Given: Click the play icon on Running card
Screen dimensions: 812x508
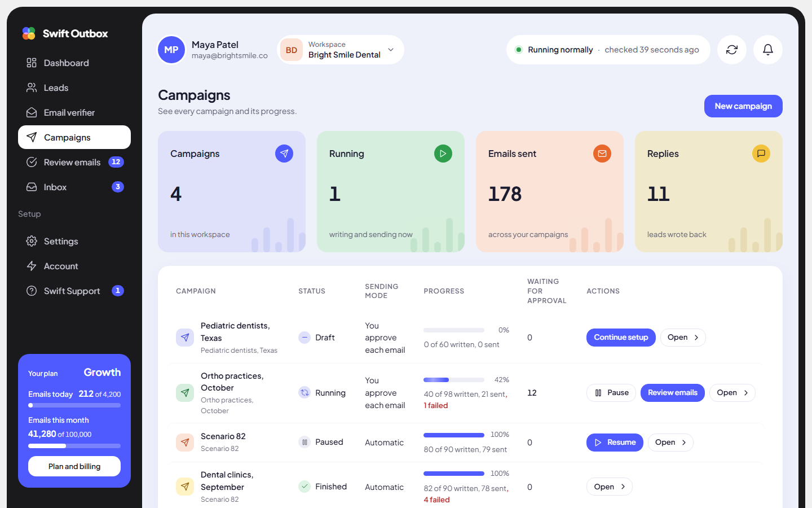Looking at the screenshot, I should tap(443, 154).
